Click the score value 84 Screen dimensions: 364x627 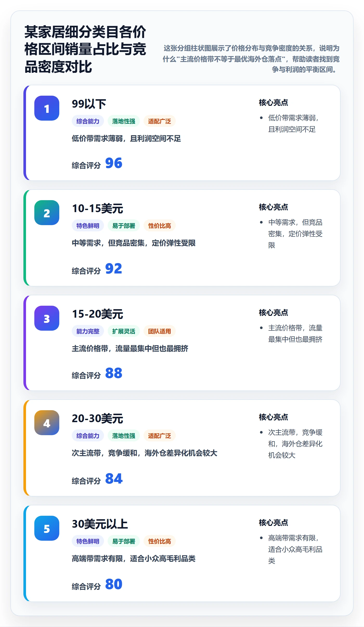click(114, 479)
